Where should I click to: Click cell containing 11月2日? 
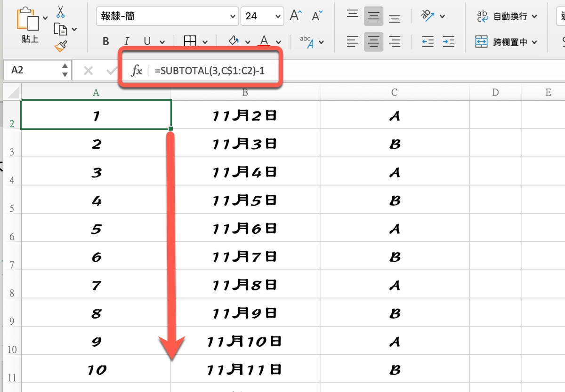(x=245, y=115)
